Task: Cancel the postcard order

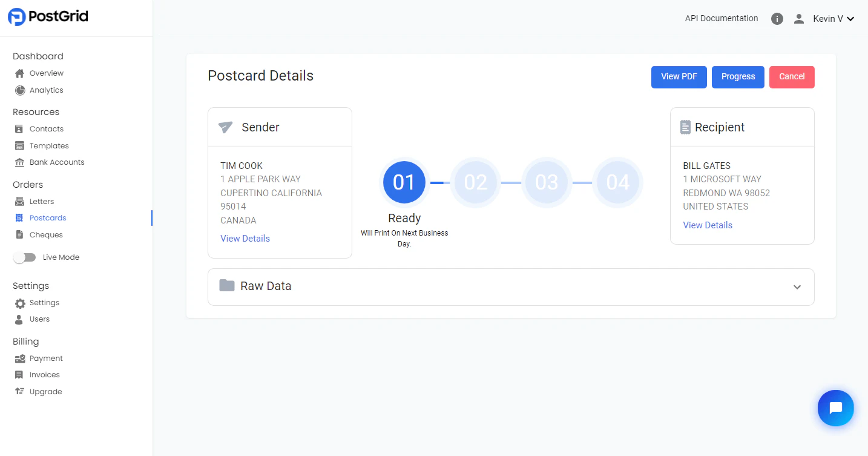Action: pos(792,77)
